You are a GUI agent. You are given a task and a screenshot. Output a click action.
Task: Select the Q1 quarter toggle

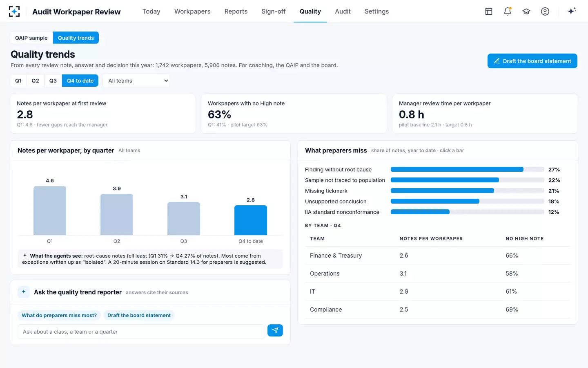pos(18,81)
